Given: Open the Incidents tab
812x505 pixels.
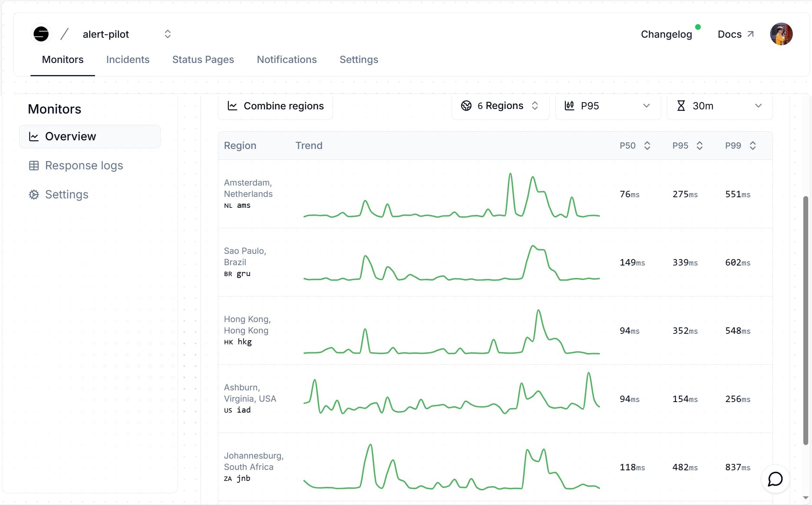Looking at the screenshot, I should pyautogui.click(x=128, y=59).
